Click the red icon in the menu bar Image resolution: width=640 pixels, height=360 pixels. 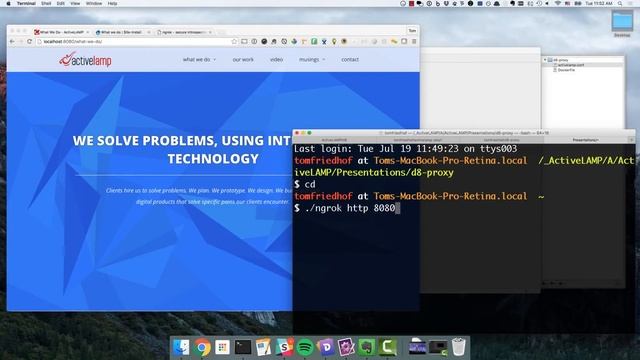(411, 3)
